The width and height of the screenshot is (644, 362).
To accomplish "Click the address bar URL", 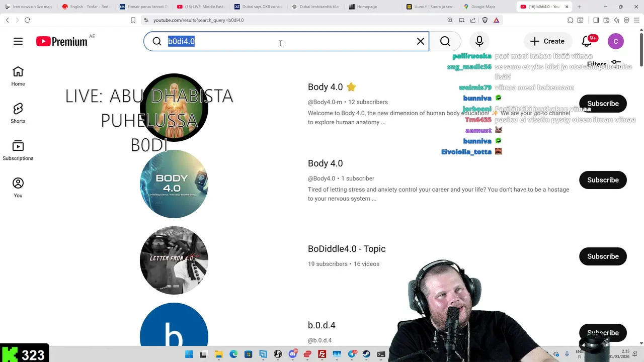I will click(x=198, y=20).
